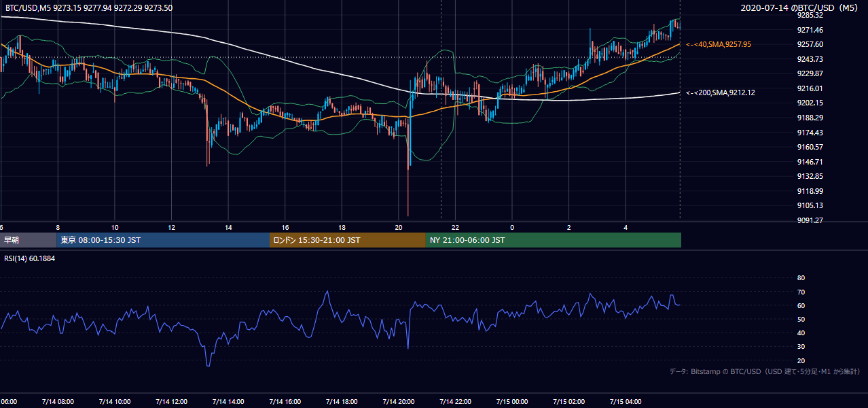Click the NY 21:00-06:00 JST session bar
This screenshot has width=868, height=408.
click(554, 240)
